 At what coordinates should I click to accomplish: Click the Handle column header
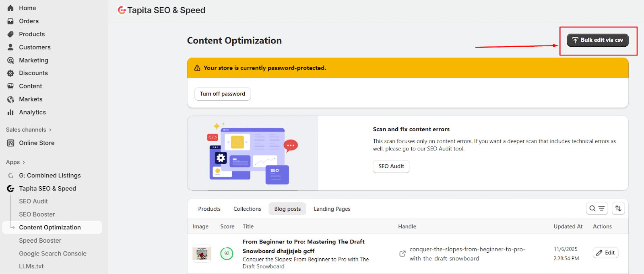[407, 227]
